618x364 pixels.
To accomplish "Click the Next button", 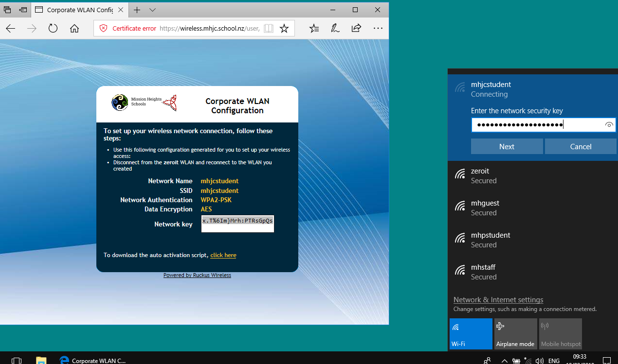I will [x=507, y=146].
